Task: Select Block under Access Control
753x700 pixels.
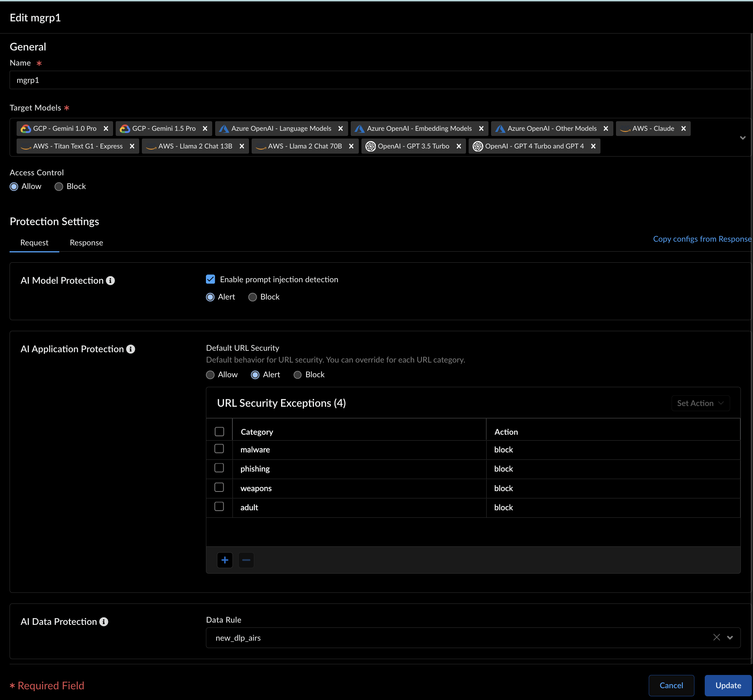Action: 59,187
